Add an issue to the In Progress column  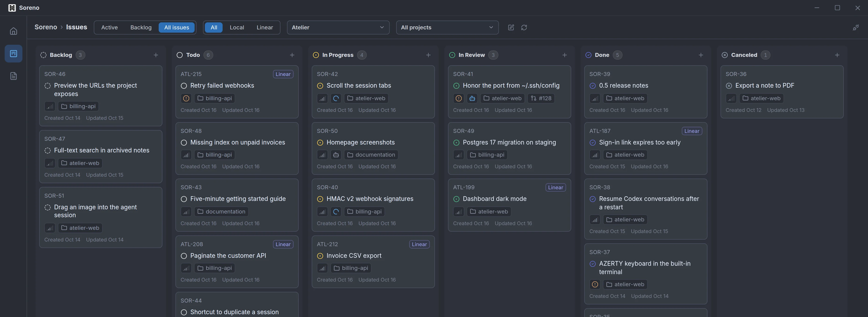[428, 55]
